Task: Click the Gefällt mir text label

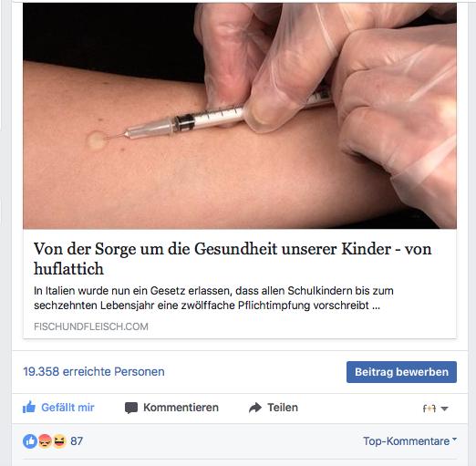Action: click(67, 408)
